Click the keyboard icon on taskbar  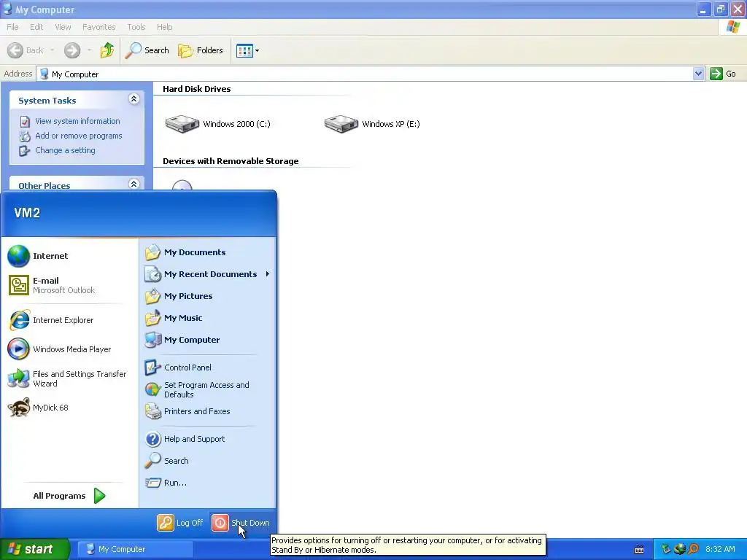click(639, 550)
